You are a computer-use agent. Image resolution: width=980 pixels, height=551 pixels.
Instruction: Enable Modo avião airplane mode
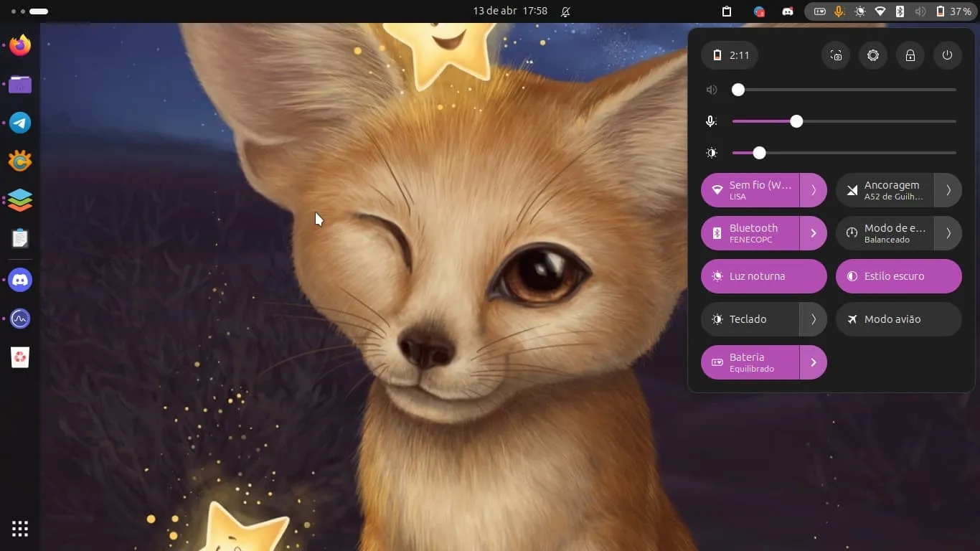click(x=899, y=319)
